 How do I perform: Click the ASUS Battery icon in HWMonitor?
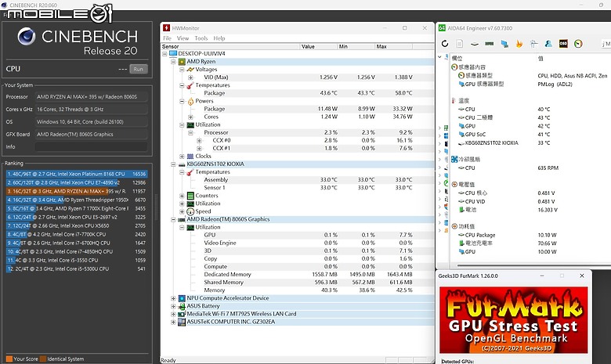point(182,306)
